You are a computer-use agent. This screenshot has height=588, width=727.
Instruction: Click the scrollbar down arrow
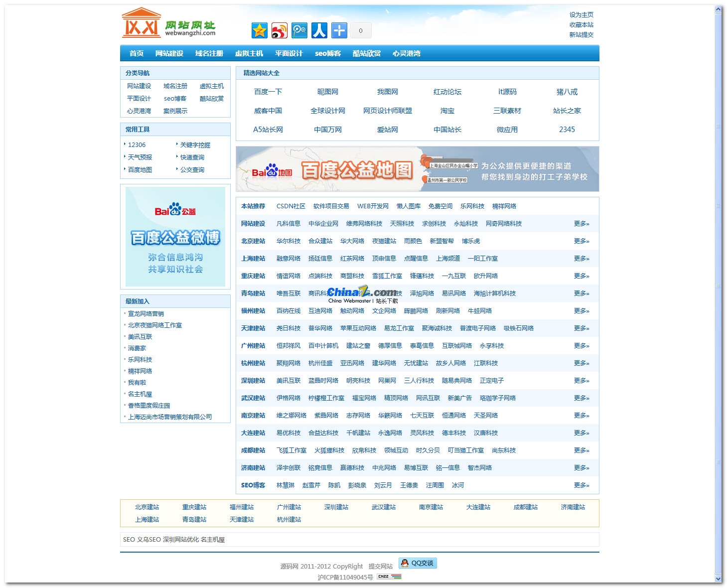[718, 579]
